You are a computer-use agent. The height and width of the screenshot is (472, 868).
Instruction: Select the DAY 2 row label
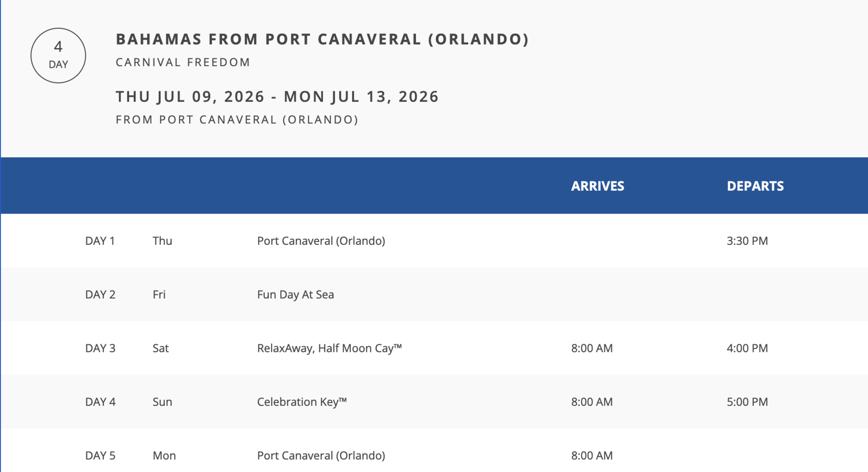pos(100,295)
